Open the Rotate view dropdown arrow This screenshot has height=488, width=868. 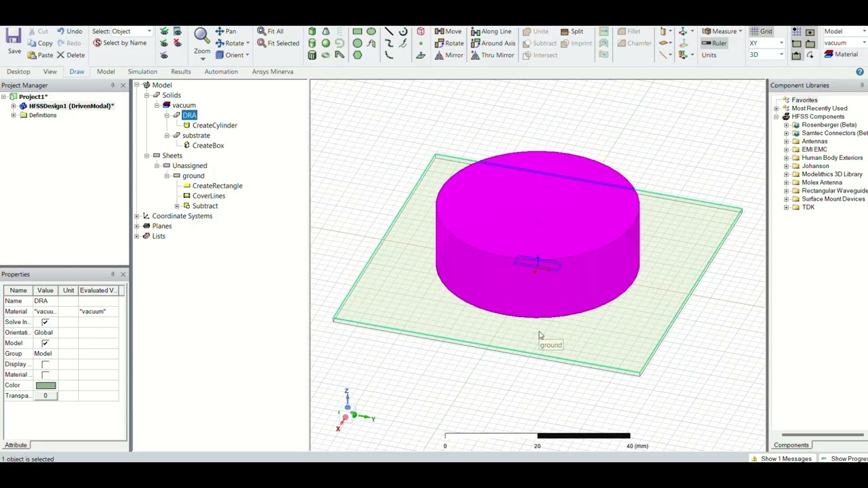point(248,43)
